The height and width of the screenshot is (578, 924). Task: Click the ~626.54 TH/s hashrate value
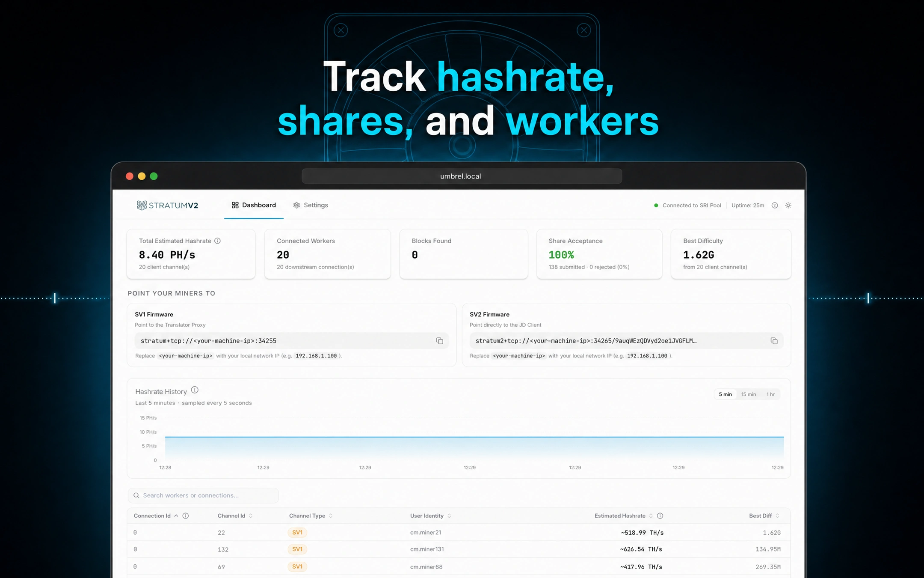tap(641, 549)
